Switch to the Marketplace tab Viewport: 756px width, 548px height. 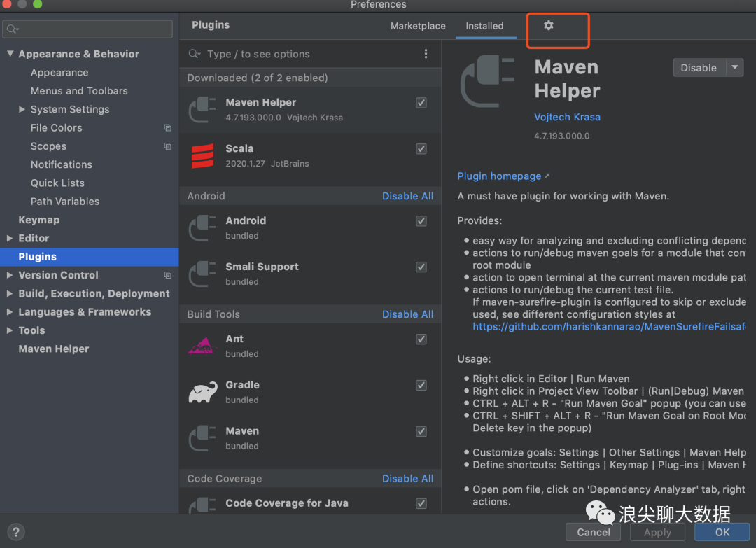tap(418, 26)
